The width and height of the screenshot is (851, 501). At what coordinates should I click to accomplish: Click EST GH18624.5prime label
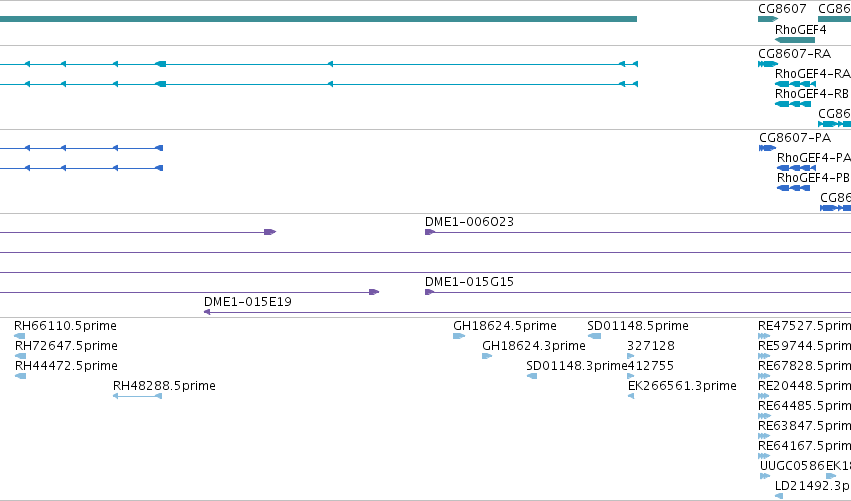pos(505,326)
